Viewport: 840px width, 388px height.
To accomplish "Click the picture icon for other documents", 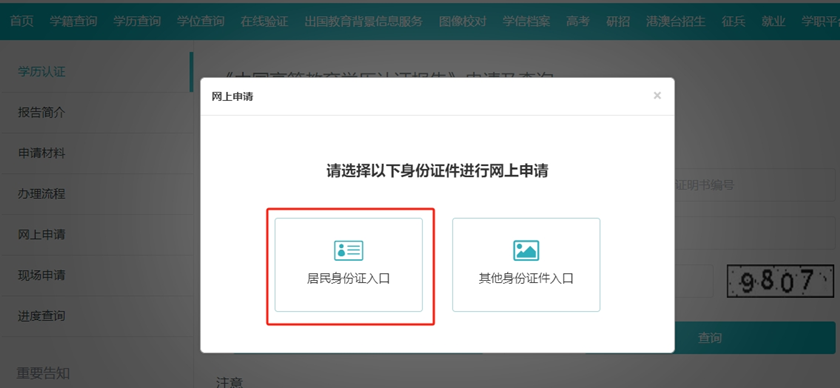I will (526, 250).
